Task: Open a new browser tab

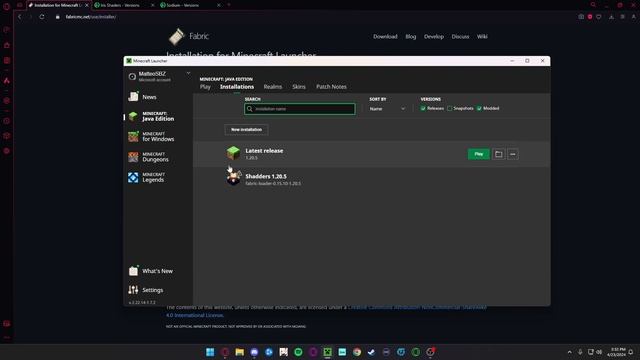Action: pos(229,5)
